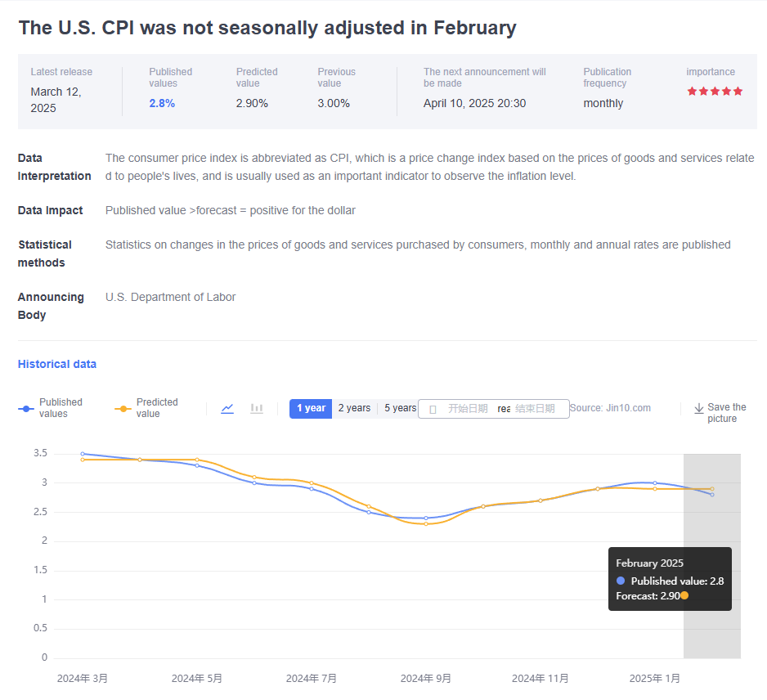Open the Historical data link

[57, 364]
